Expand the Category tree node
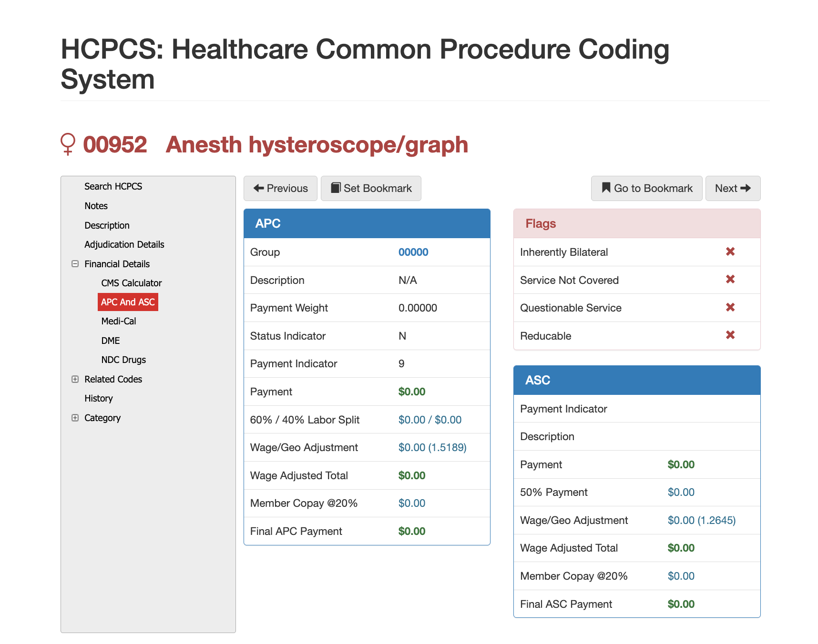The height and width of the screenshot is (644, 818). [x=75, y=418]
